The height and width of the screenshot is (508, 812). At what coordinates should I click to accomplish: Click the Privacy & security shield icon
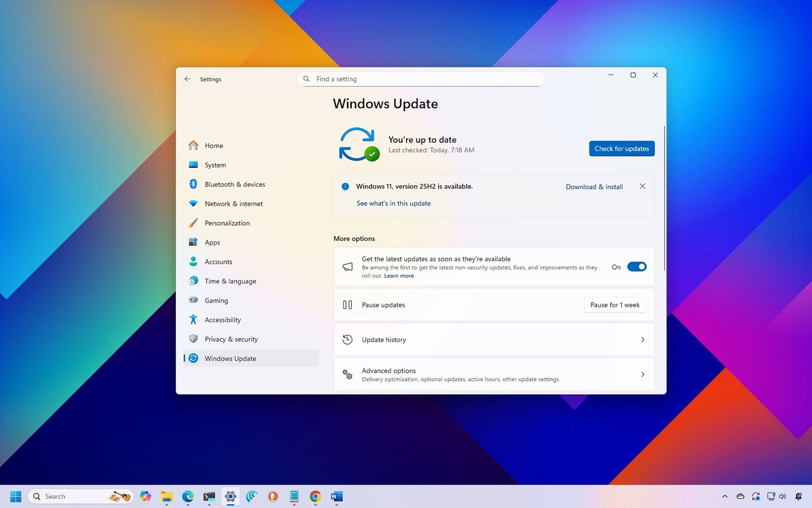(x=193, y=339)
